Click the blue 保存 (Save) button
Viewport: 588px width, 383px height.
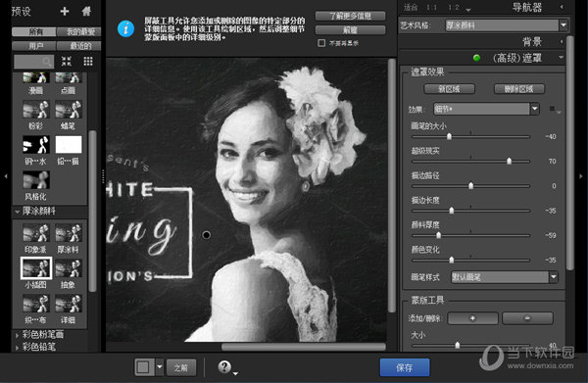click(405, 367)
